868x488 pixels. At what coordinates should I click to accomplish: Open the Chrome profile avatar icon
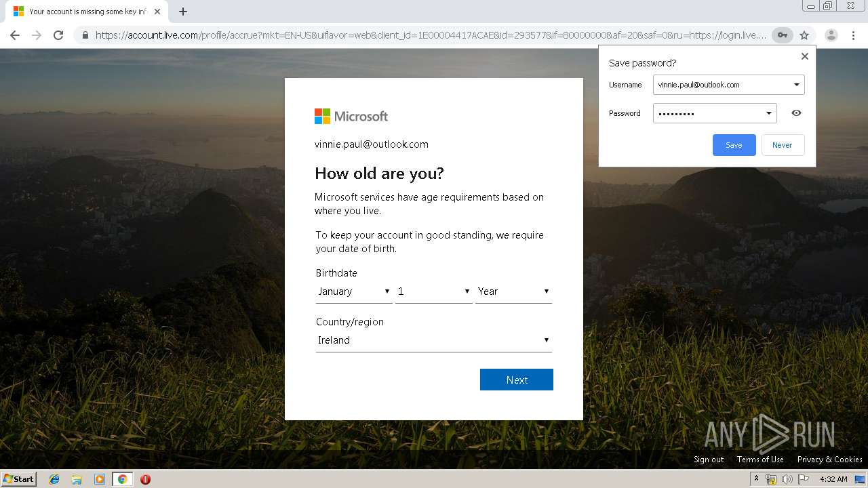(x=831, y=35)
